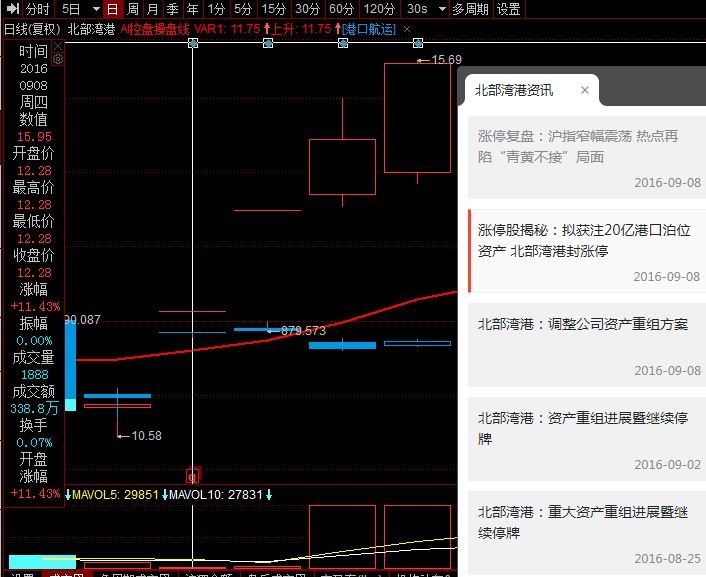Click the 成交量 1888 value in the info panel
Image resolution: width=706 pixels, height=577 pixels.
pyautogui.click(x=34, y=375)
